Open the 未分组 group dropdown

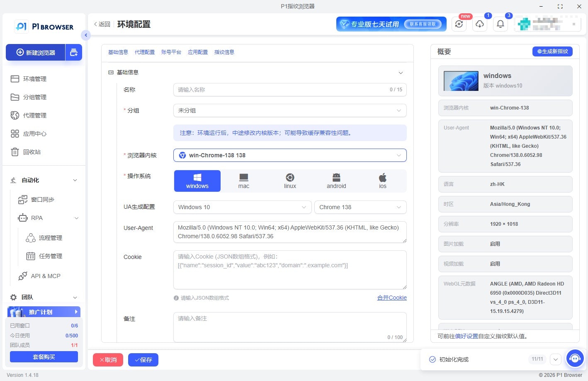click(x=289, y=110)
